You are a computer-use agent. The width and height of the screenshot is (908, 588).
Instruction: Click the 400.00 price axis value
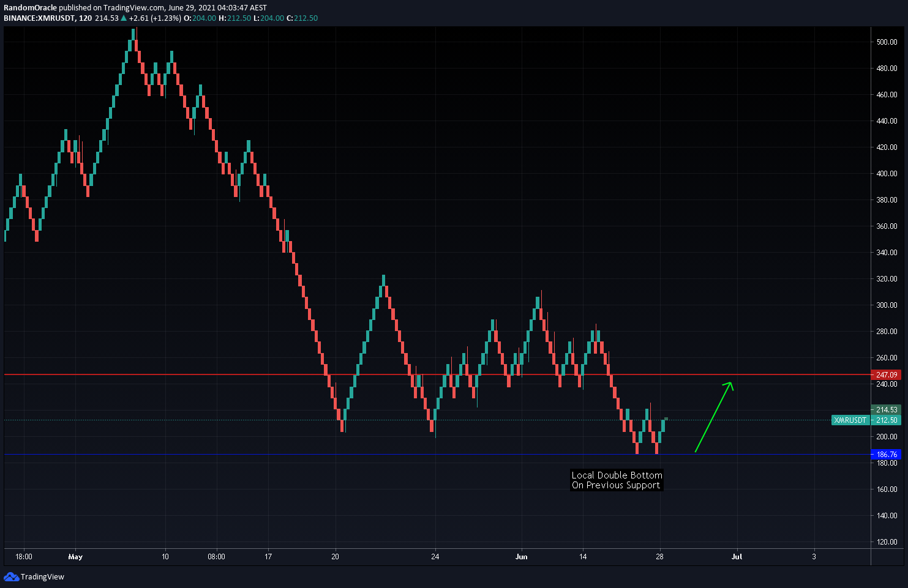(887, 174)
